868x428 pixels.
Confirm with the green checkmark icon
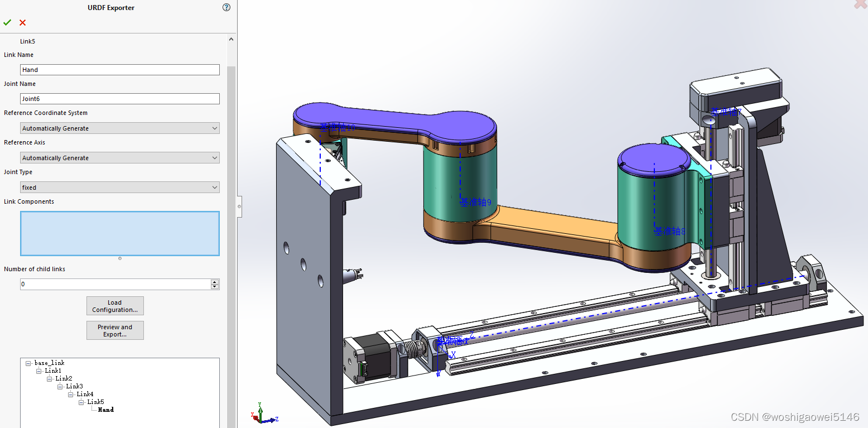coord(7,22)
